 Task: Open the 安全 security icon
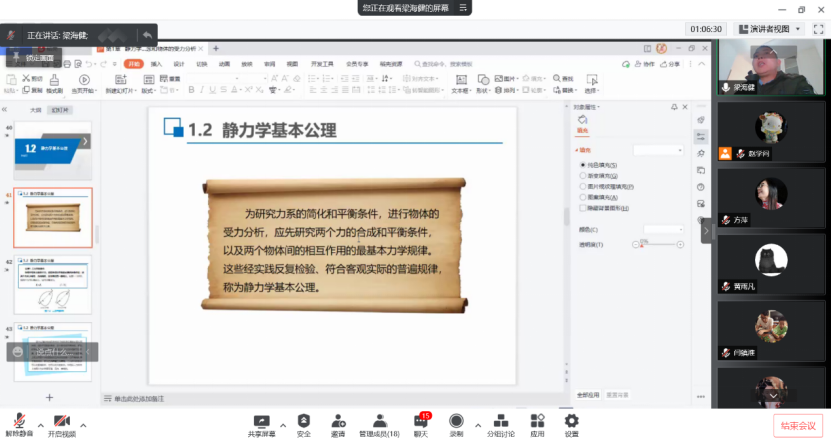coord(303,421)
